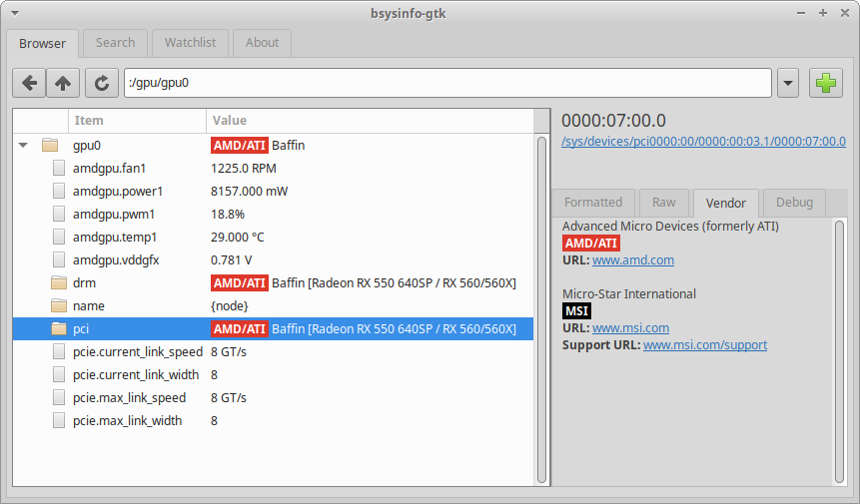This screenshot has width=860, height=504.
Task: Click the 18.8% value
Action: point(227,215)
